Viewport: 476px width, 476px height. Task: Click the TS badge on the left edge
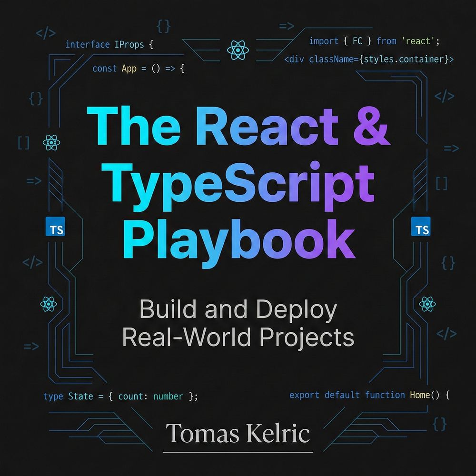(54, 228)
